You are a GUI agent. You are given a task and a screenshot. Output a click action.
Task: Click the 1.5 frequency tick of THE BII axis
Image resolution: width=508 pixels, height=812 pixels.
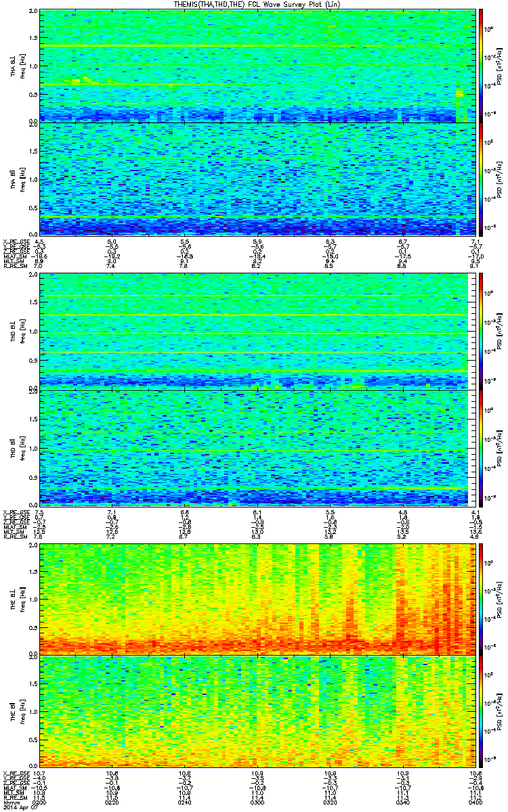point(33,684)
